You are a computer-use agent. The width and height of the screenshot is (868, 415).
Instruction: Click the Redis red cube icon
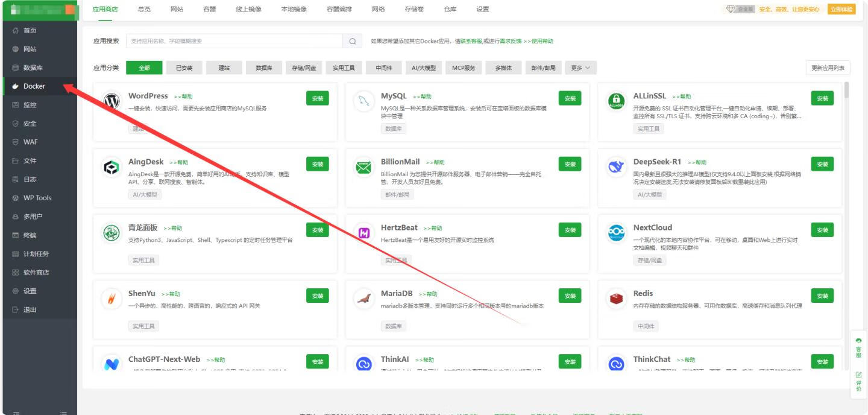[616, 299]
